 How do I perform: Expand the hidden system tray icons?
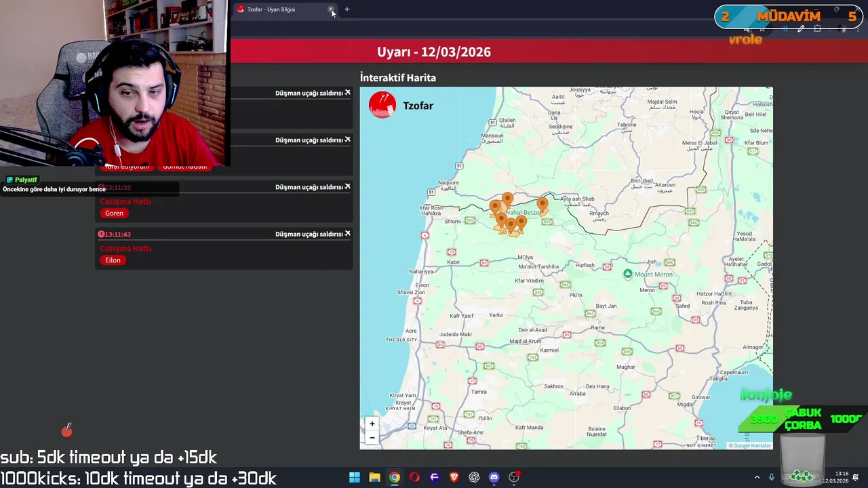tap(757, 477)
